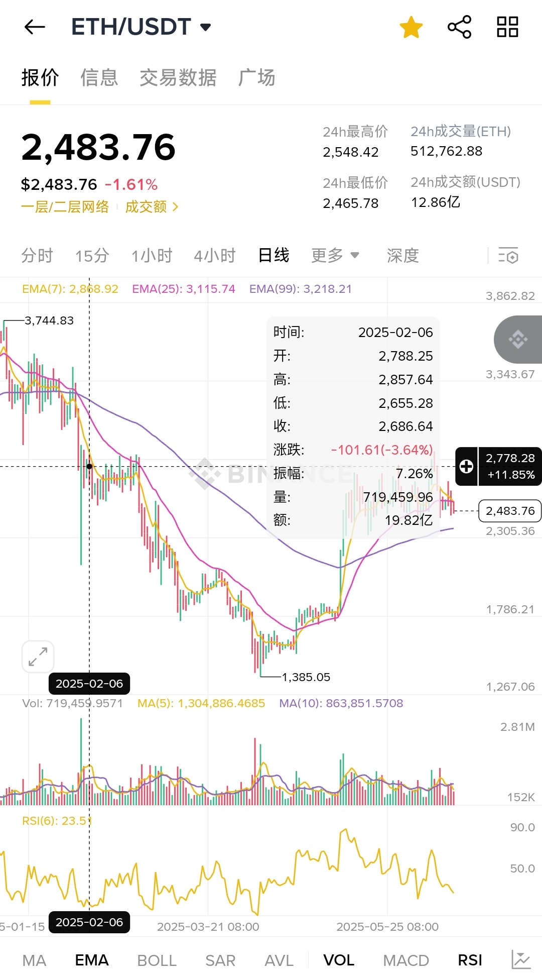Open the 一层/二层网络 link
Viewport: 542px width, 980px height.
[65, 207]
